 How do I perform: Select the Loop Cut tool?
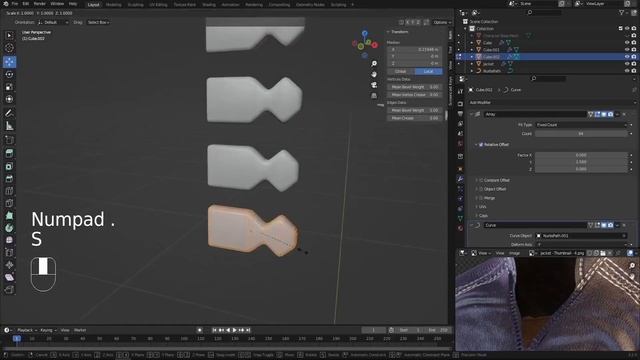click(x=9, y=191)
